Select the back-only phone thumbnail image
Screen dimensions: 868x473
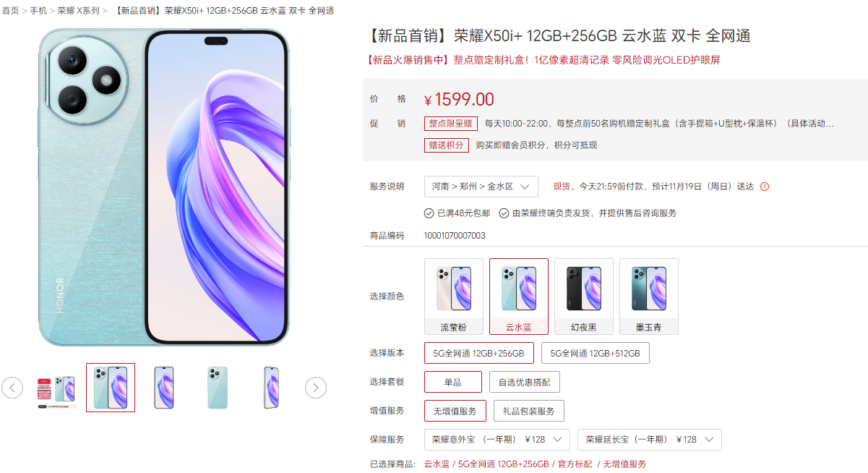pyautogui.click(x=218, y=388)
